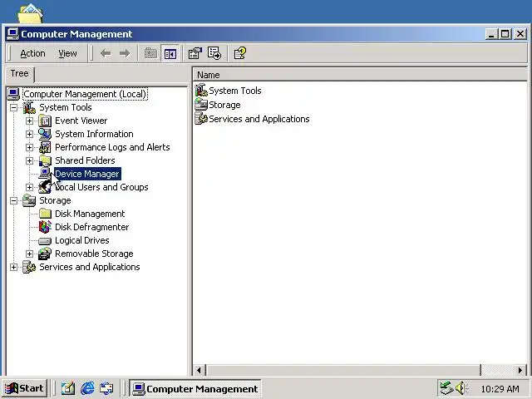The height and width of the screenshot is (399, 532).
Task: Click the horizontal scrollbar left arrow
Action: [199, 370]
